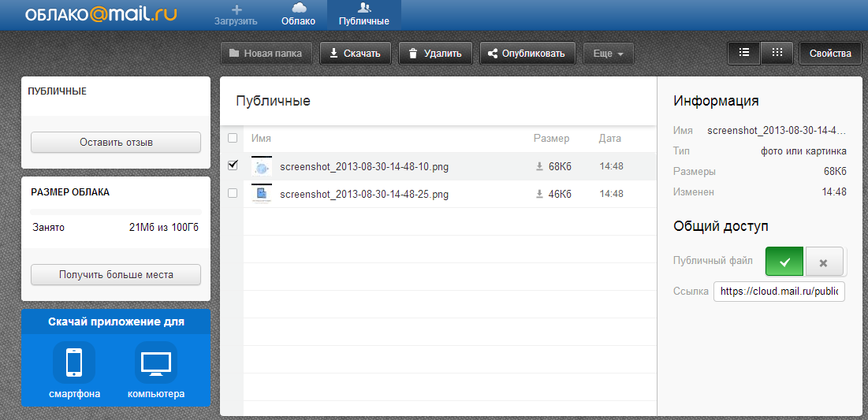Image resolution: width=868 pixels, height=420 pixels.
Task: Open the Публичные tab
Action: [364, 15]
